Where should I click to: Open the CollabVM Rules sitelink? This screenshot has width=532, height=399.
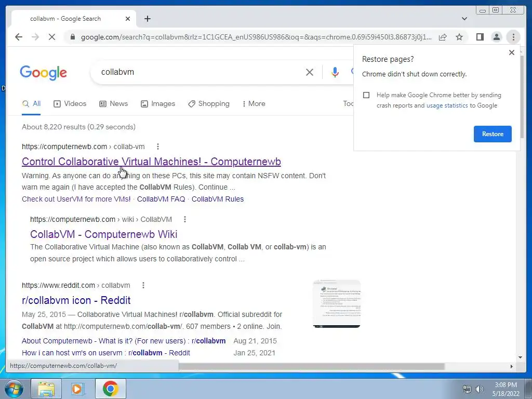point(218,199)
